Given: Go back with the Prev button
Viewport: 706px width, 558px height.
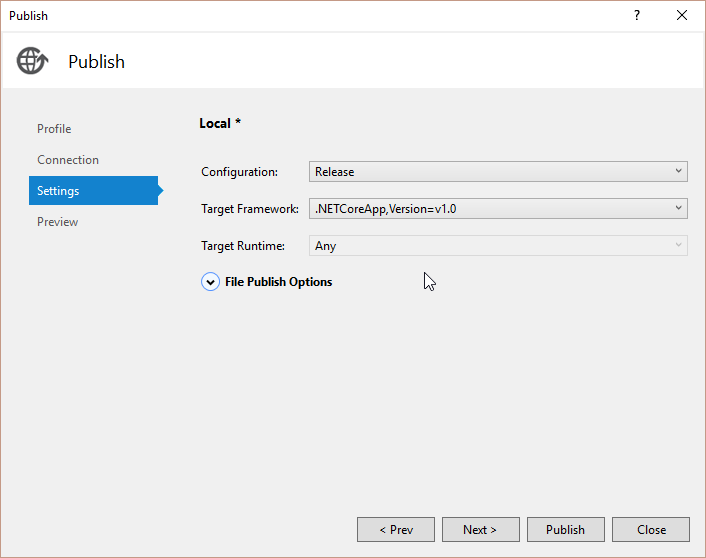Looking at the screenshot, I should click(396, 530).
